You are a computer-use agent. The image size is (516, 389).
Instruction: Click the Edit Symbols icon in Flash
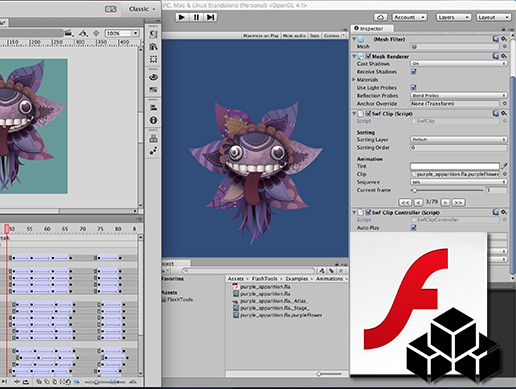(83, 33)
